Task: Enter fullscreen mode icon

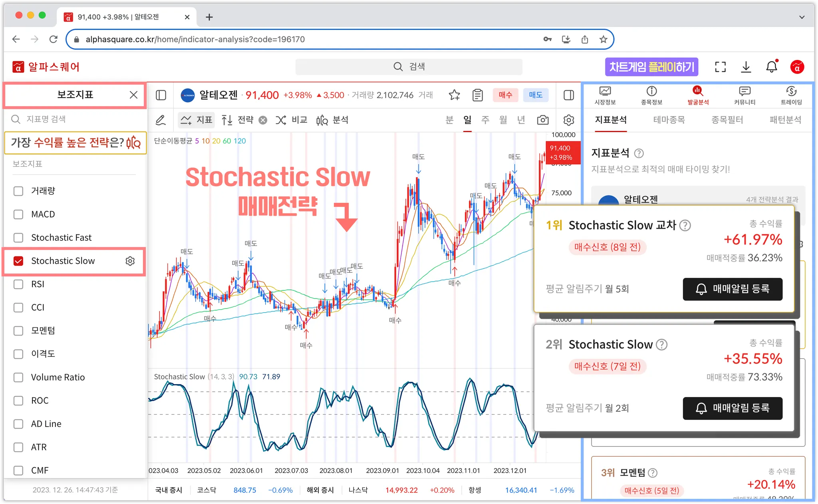Action: pyautogui.click(x=720, y=67)
